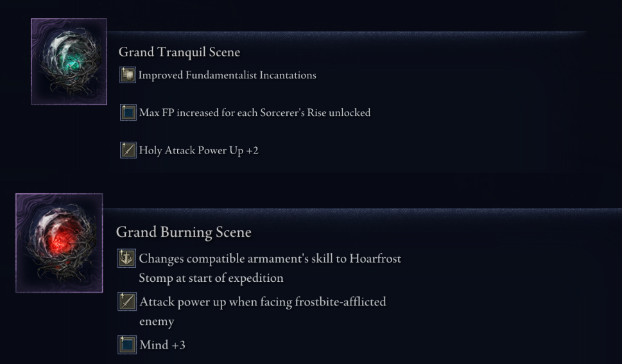Click the sword icon beside frostbite attack effect
622x364 pixels.
pos(127,302)
